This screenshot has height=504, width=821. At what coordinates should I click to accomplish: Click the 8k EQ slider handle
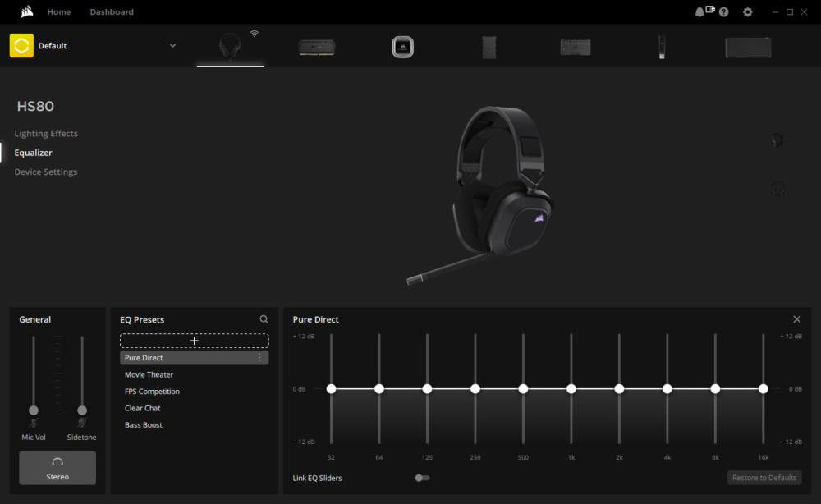715,389
